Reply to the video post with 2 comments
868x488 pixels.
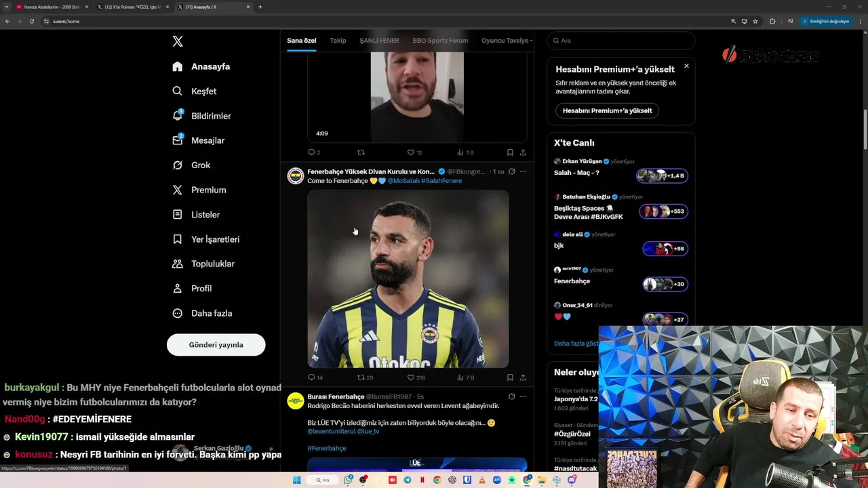click(x=314, y=152)
